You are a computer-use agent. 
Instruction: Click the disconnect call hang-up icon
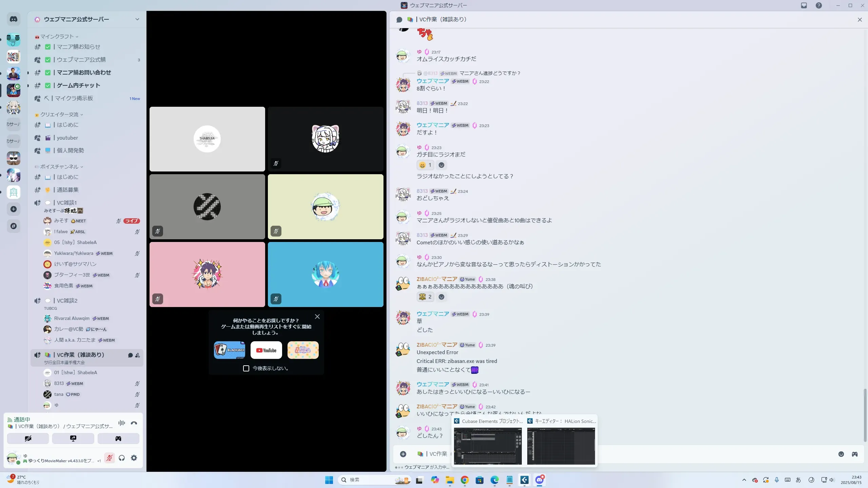click(134, 423)
